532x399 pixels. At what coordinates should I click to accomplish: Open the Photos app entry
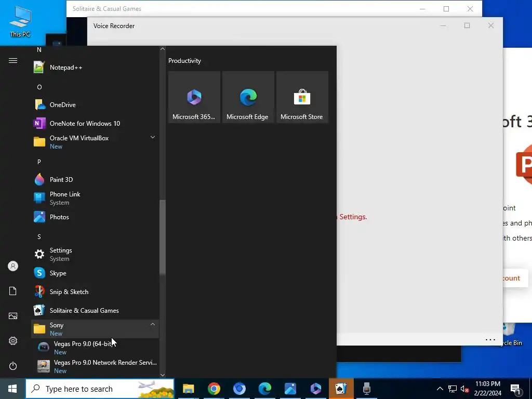click(x=95, y=217)
